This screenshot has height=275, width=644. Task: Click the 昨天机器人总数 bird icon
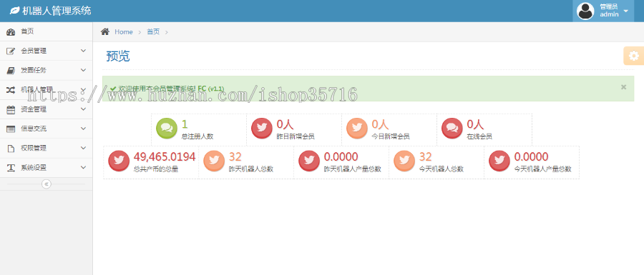(x=214, y=161)
